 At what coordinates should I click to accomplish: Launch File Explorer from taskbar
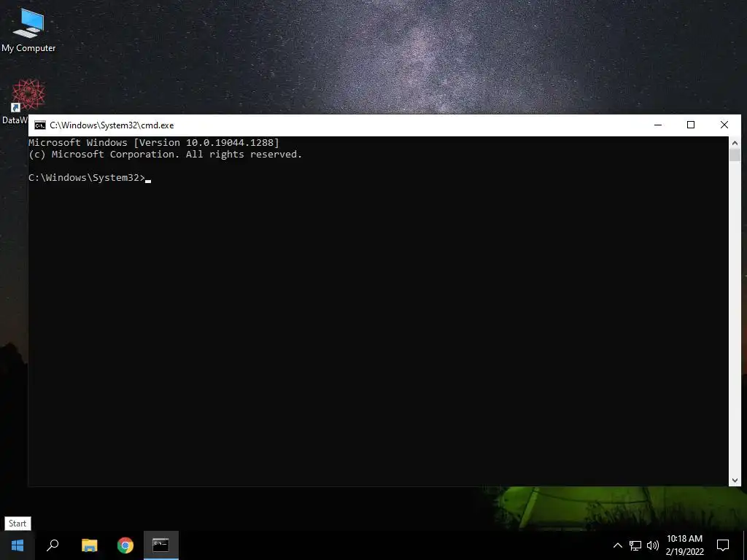89,545
